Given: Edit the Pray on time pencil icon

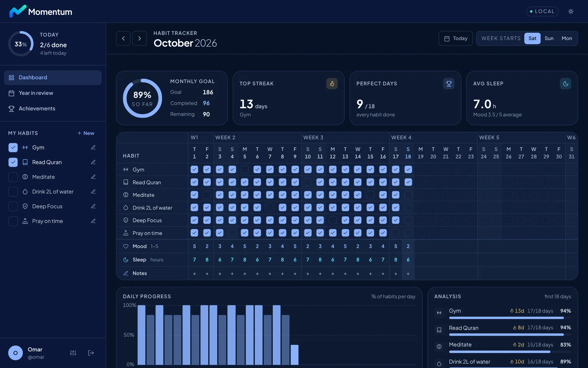Looking at the screenshot, I should pos(93,221).
